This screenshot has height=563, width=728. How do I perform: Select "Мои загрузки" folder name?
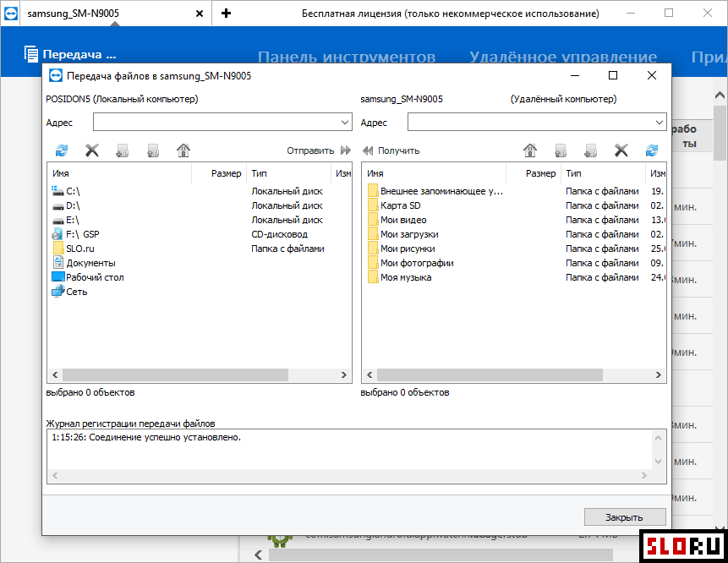(x=409, y=234)
